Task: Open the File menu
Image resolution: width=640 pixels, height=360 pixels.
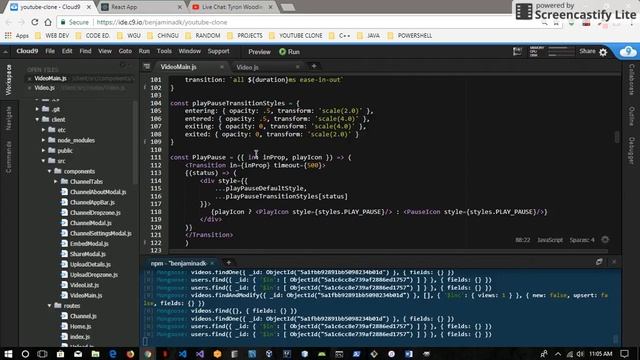Action: tap(50, 51)
